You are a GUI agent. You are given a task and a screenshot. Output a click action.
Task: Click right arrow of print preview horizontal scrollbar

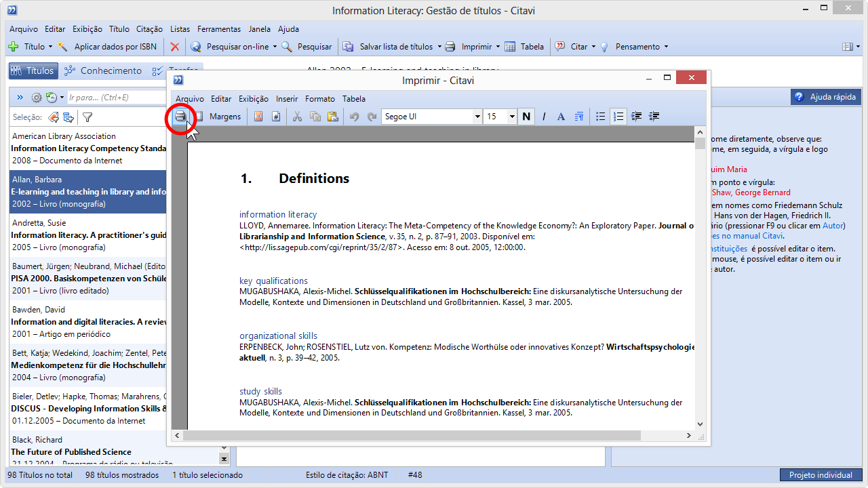pyautogui.click(x=688, y=436)
